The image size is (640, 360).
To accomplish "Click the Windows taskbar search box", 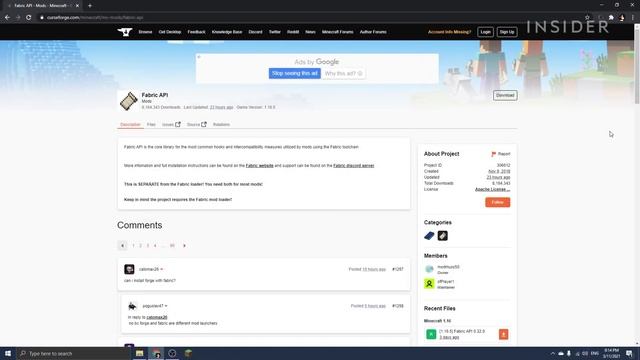I will click(73, 353).
